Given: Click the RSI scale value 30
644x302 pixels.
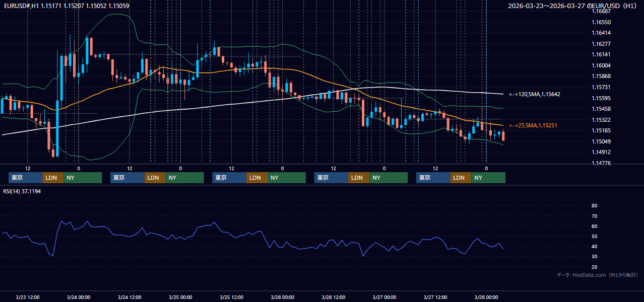Looking at the screenshot, I should pyautogui.click(x=594, y=257).
